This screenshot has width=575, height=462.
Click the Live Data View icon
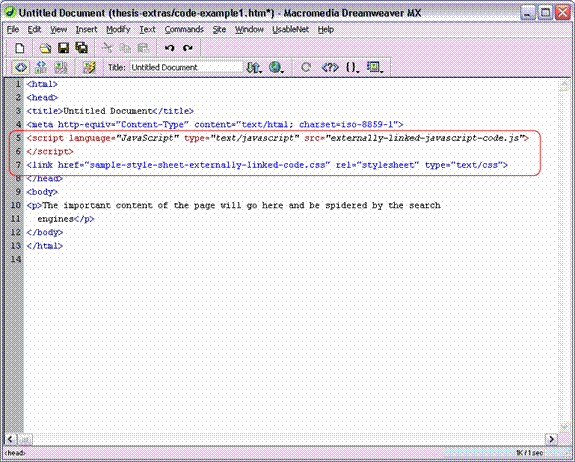(89, 67)
